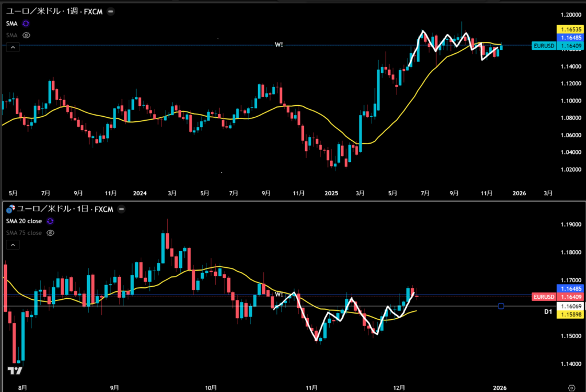Select the W! horizontal line label on weekly chart
The height and width of the screenshot is (392, 586).
tap(279, 43)
